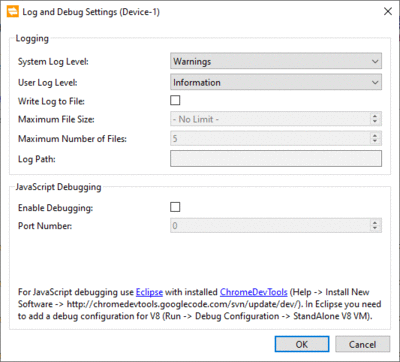Confirm settings with the OK button
The width and height of the screenshot is (400, 362).
[302, 344]
